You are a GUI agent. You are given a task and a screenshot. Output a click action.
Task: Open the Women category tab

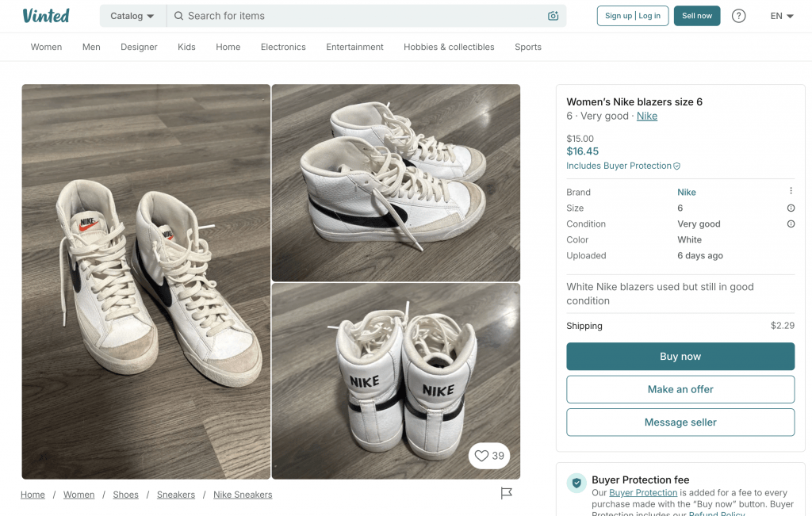(46, 47)
